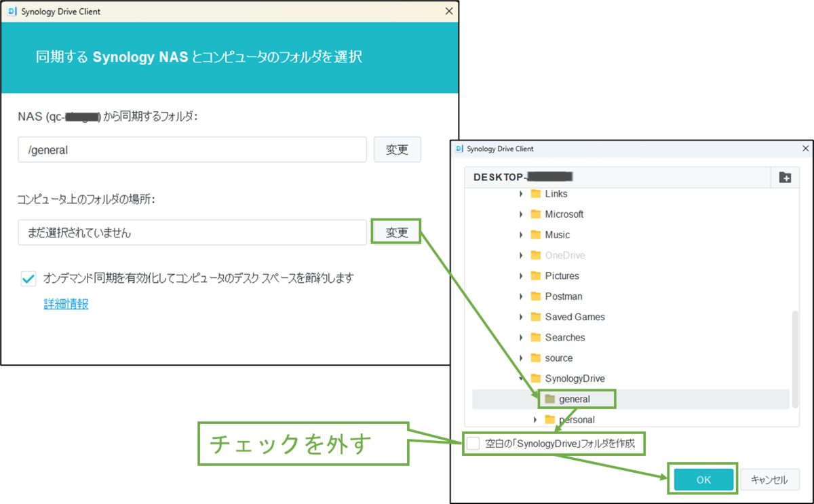Select the general folder row
The height and width of the screenshot is (504, 814).
point(631,399)
